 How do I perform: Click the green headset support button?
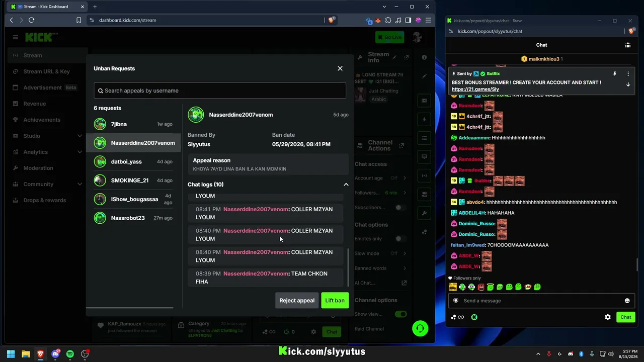(x=420, y=328)
